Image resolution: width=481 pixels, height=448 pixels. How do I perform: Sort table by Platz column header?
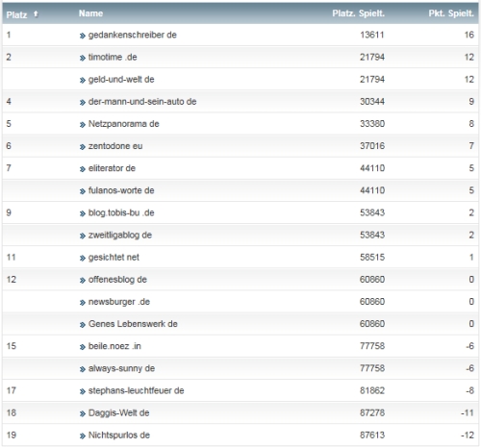point(16,14)
